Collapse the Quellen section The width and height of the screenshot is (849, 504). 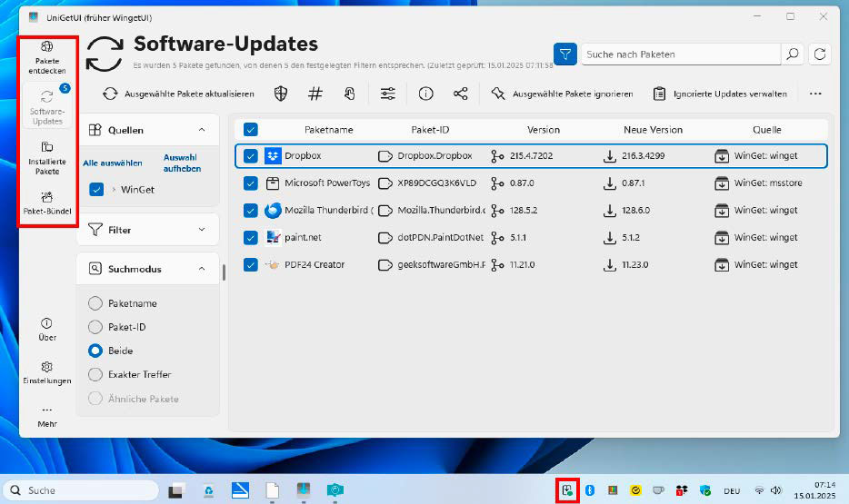(202, 131)
